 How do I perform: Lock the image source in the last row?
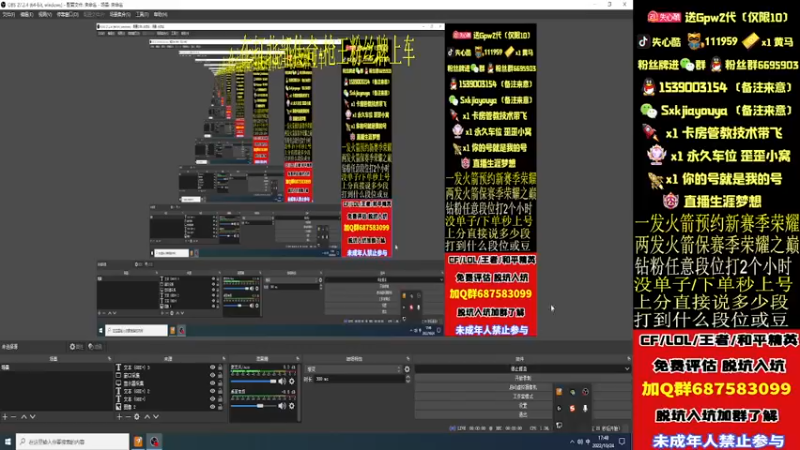[220, 407]
